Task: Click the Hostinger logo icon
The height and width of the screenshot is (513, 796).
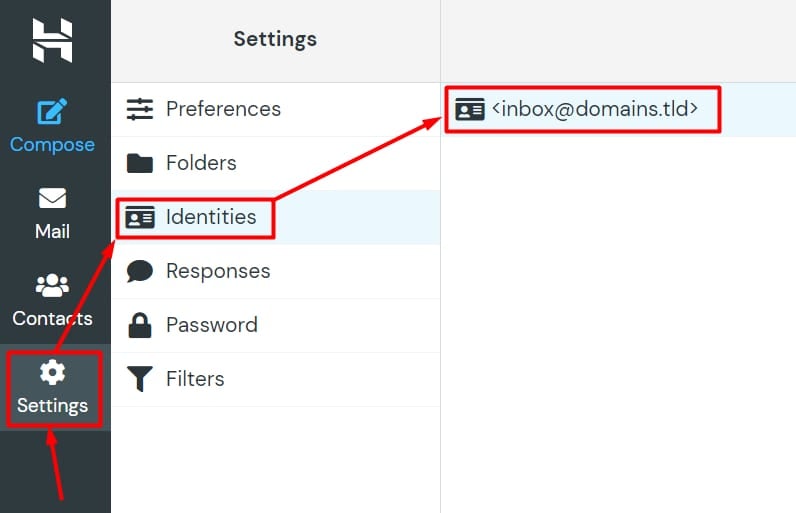Action: coord(52,41)
